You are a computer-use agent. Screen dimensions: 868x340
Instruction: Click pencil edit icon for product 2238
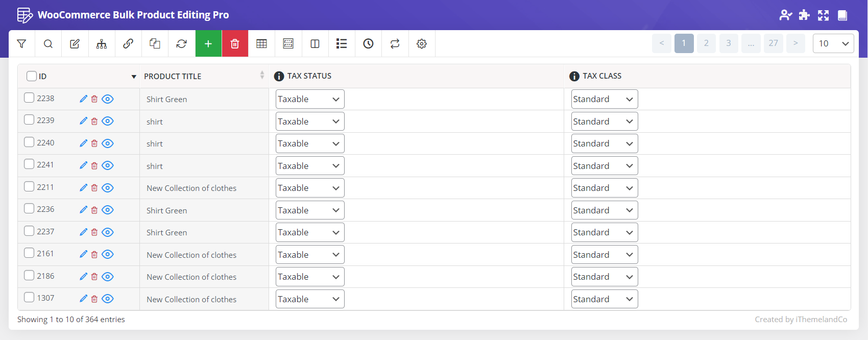point(84,99)
